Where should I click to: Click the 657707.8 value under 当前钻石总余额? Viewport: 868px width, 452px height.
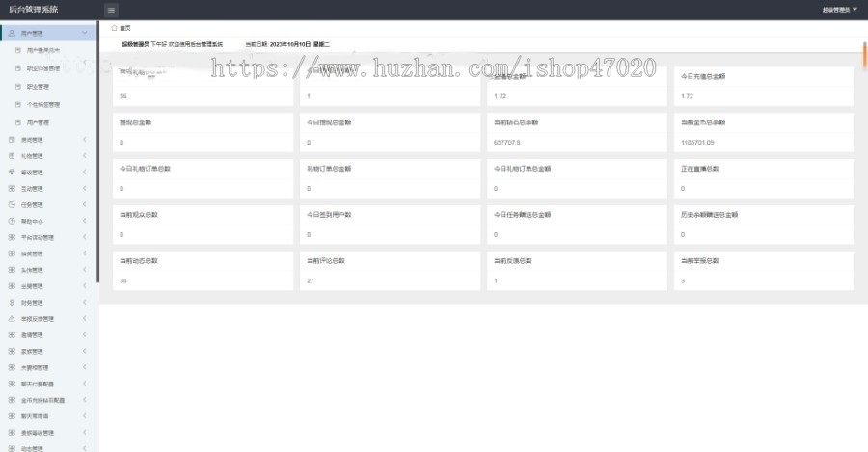(506, 143)
